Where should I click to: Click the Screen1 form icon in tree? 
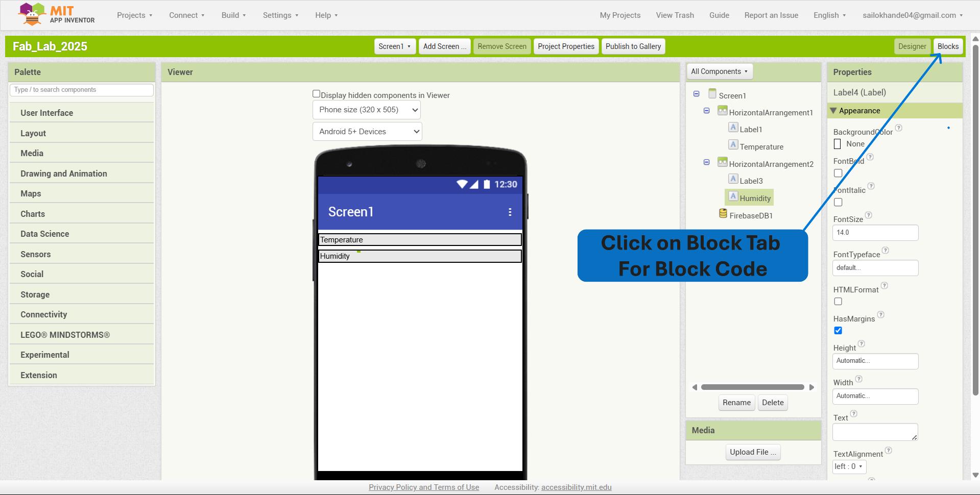click(x=712, y=93)
